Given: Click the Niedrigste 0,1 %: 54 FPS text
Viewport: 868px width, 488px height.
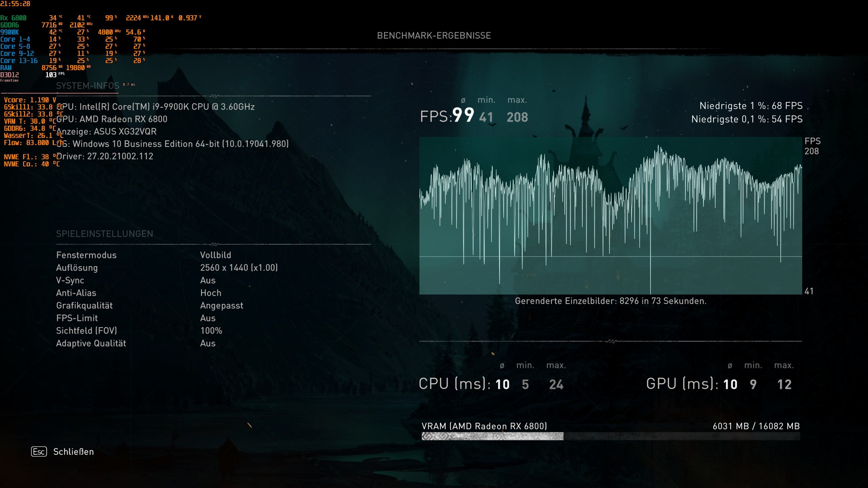Looking at the screenshot, I should [747, 119].
